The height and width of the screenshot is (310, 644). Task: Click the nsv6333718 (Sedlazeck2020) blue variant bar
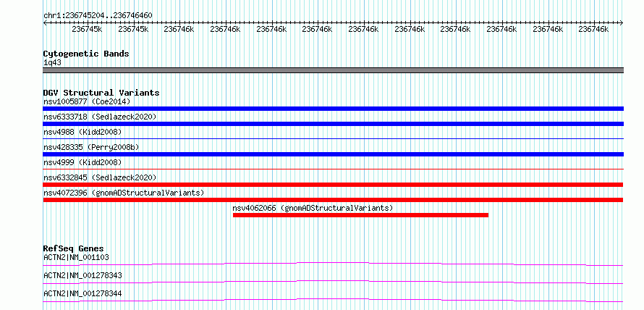point(333,124)
